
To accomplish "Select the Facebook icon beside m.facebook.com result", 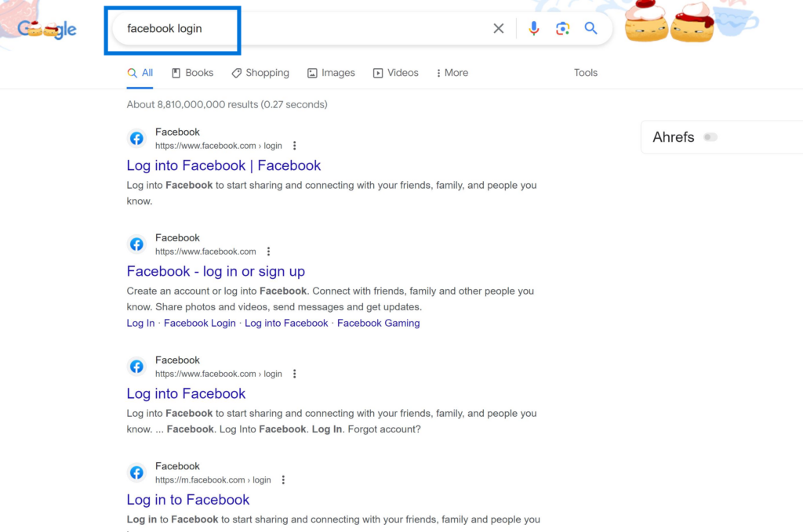I will [136, 472].
